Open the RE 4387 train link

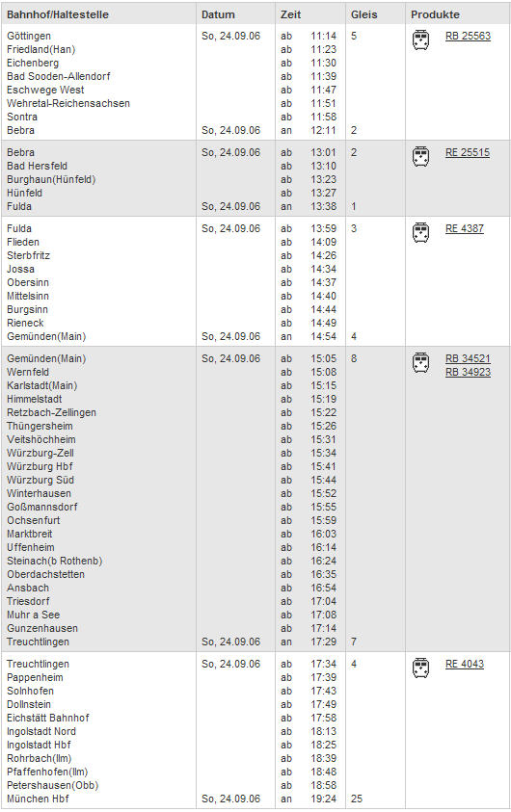click(x=465, y=229)
